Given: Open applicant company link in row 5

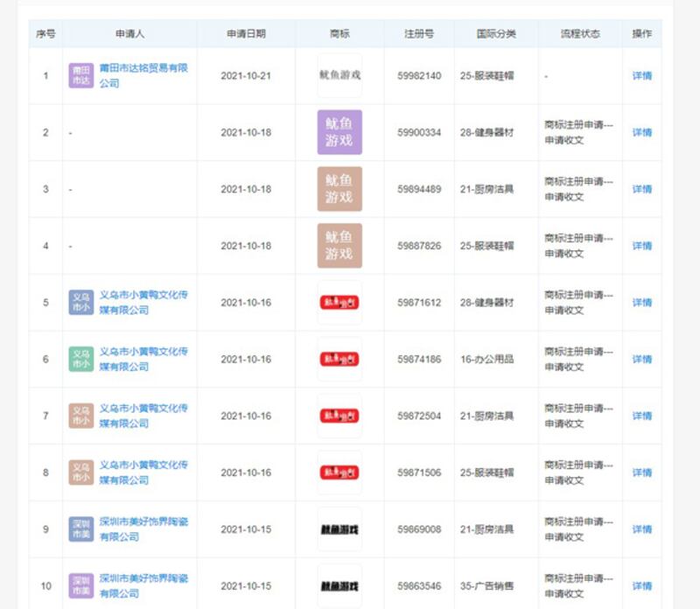Looking at the screenshot, I should pyautogui.click(x=143, y=302).
